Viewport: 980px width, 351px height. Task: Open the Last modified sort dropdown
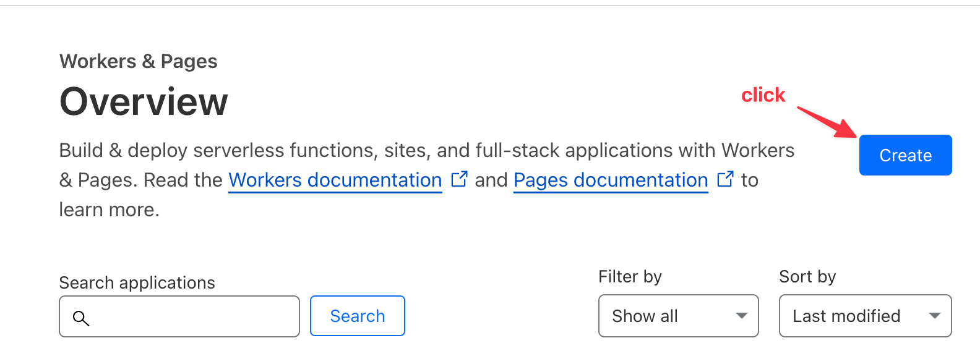click(866, 316)
